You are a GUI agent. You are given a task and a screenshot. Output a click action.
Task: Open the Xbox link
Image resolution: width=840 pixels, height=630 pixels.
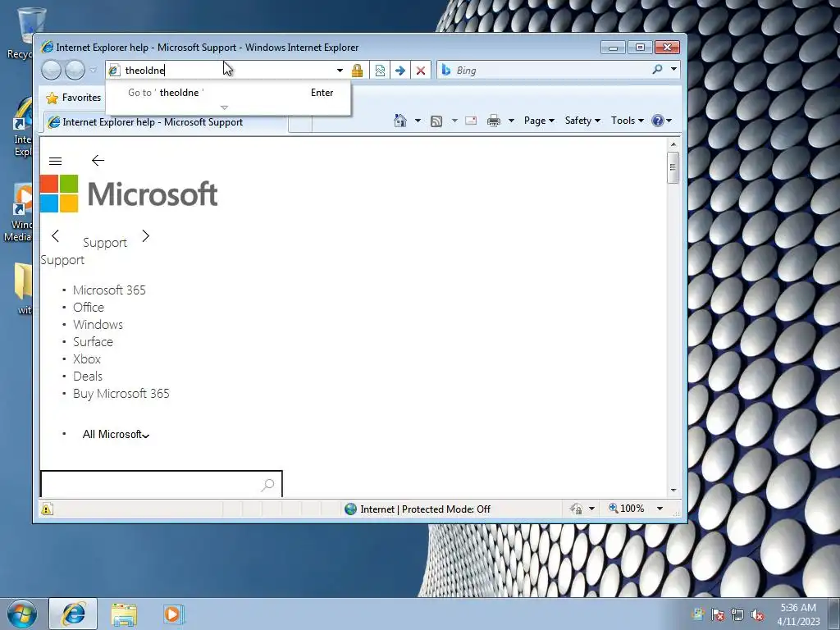87,359
